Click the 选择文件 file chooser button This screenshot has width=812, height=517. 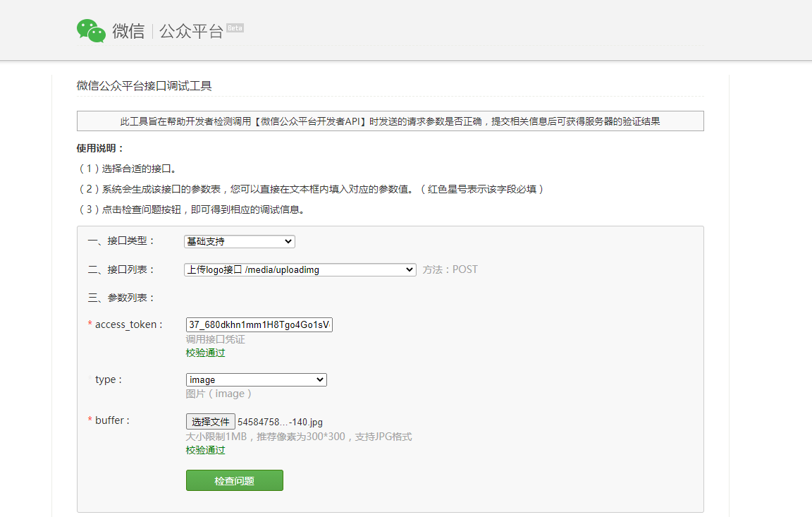(x=210, y=422)
